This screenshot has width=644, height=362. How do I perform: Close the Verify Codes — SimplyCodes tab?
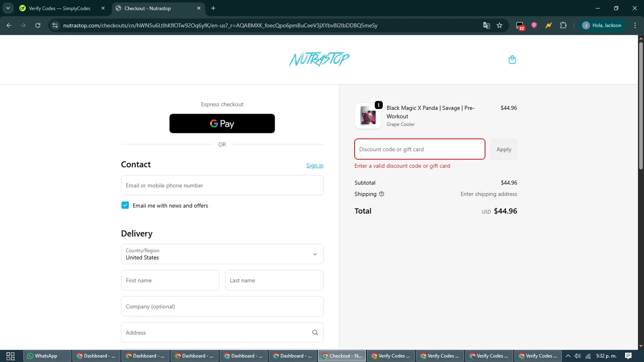pyautogui.click(x=103, y=8)
